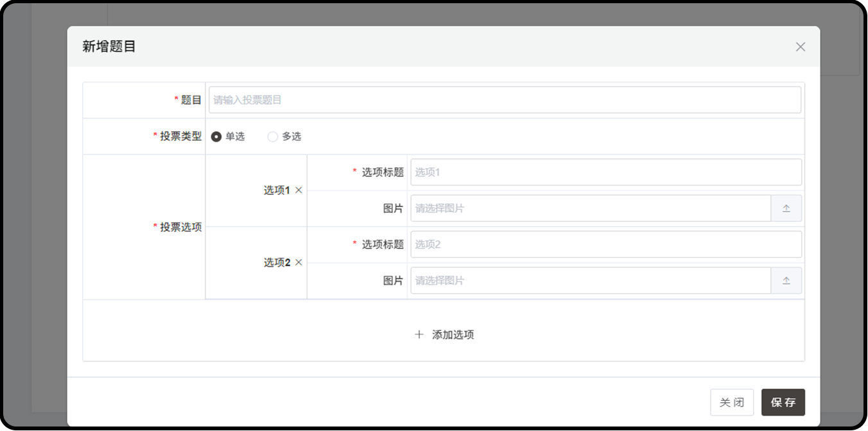
Task: Remove 选项1 using its X icon
Action: (x=299, y=190)
